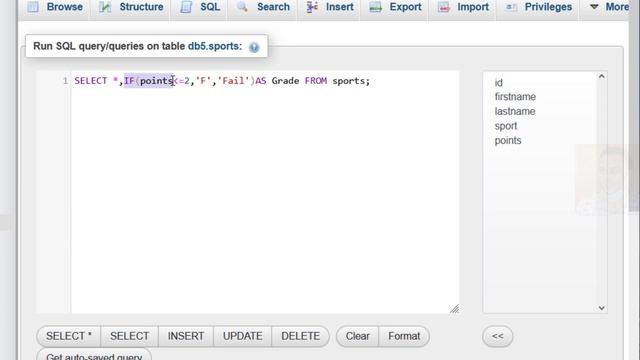Click the Privileges tab icon
The height and width of the screenshot is (360, 640).
511,7
